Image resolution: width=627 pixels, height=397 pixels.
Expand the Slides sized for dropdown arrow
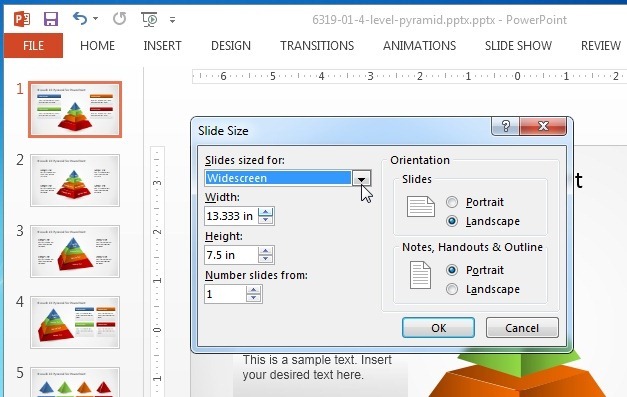361,178
